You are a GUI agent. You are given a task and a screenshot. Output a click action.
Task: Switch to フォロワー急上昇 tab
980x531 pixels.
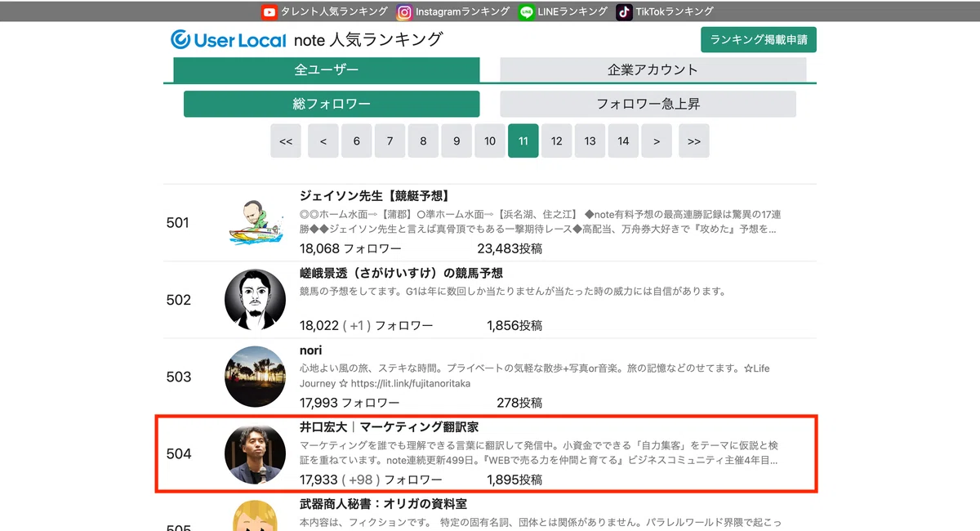648,104
